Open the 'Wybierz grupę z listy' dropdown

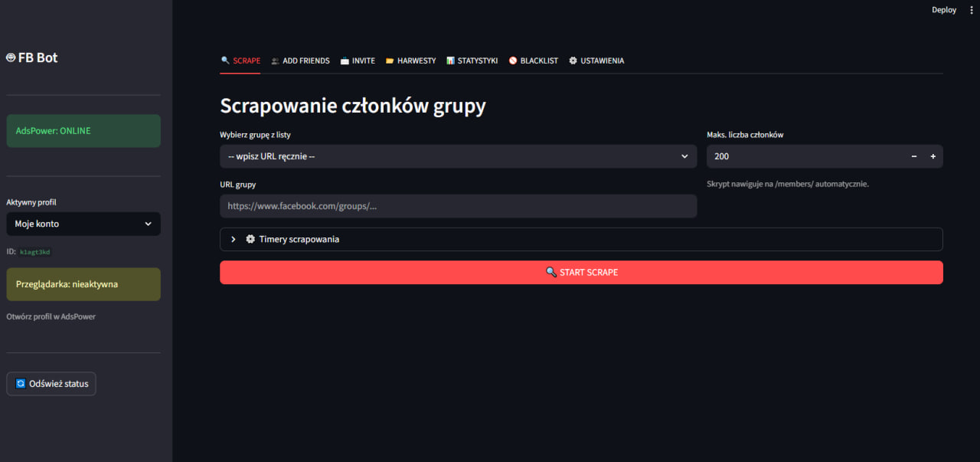(x=458, y=156)
